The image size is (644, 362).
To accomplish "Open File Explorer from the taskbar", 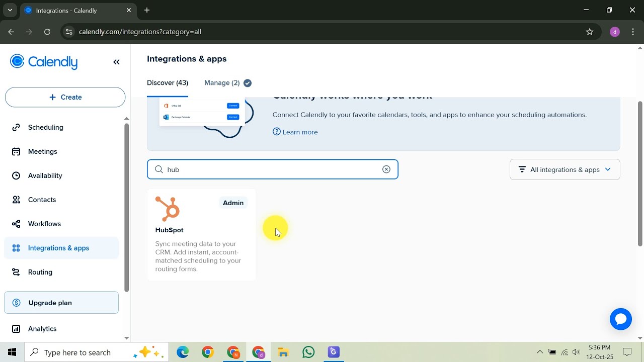I will [283, 352].
